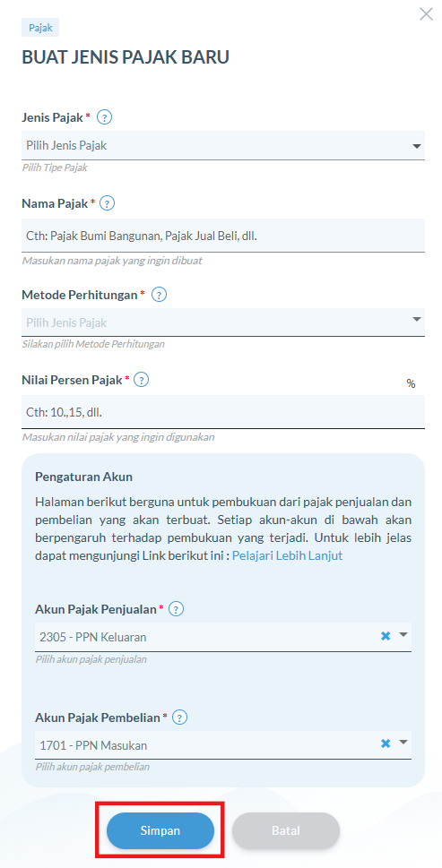This screenshot has height=868, width=442.
Task: Open the Pilih Jenis Pajak dropdown
Action: tap(223, 146)
